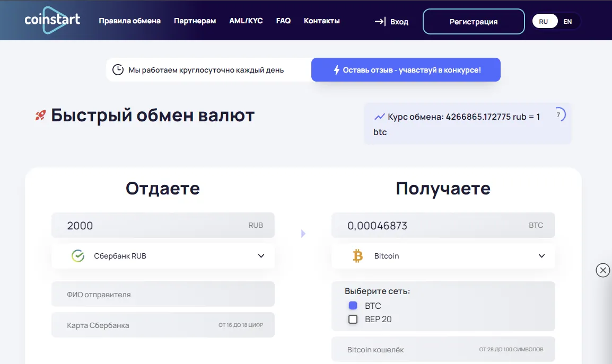Click the login arrow icon next to Вход
612x364 pixels.
click(380, 22)
